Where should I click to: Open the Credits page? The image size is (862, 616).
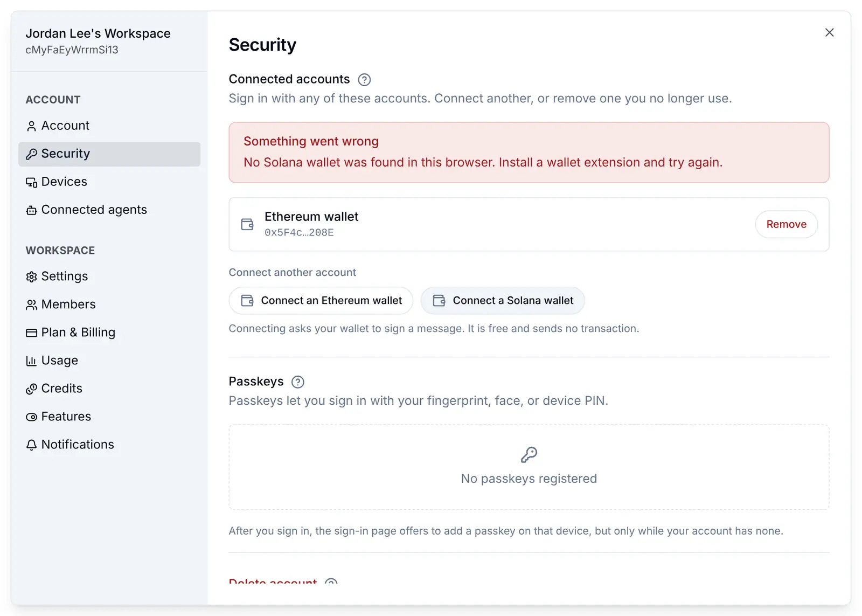pos(109,389)
